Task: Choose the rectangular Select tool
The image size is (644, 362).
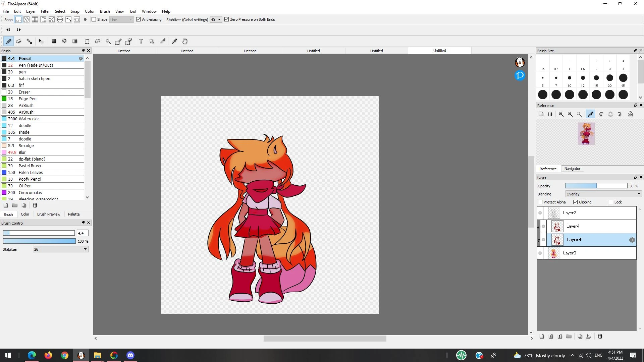Action: [87, 41]
